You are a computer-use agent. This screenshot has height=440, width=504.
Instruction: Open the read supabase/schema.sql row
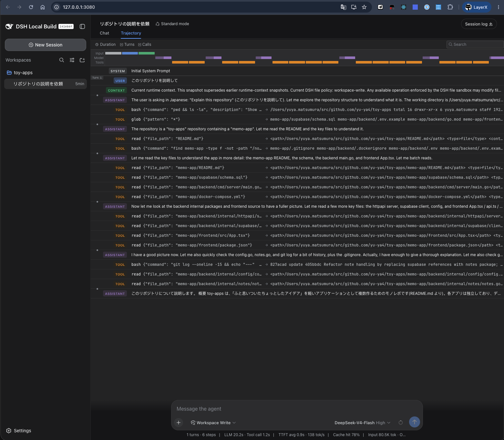click(297, 177)
